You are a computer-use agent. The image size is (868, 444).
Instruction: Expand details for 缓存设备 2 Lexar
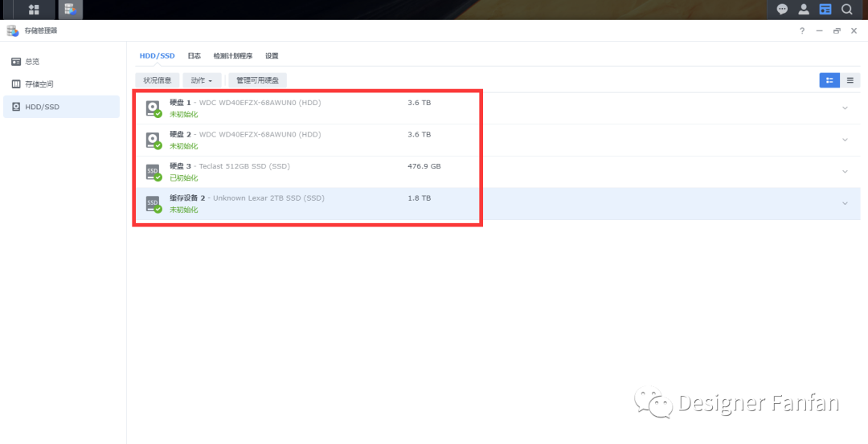845,203
